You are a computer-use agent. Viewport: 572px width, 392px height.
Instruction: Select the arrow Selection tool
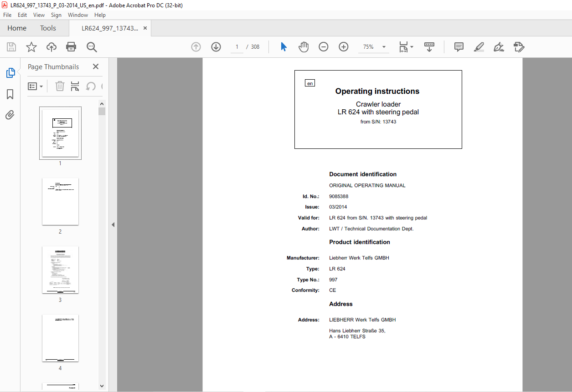click(x=283, y=47)
